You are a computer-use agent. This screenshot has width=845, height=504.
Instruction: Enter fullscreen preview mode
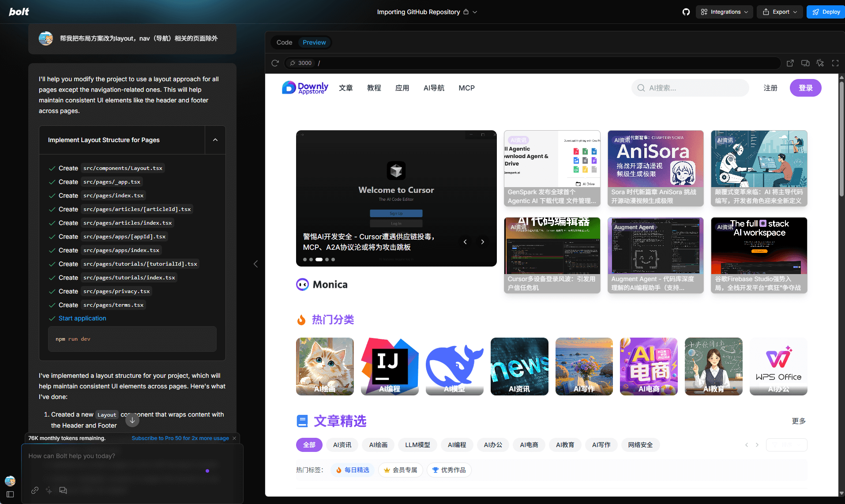(835, 63)
